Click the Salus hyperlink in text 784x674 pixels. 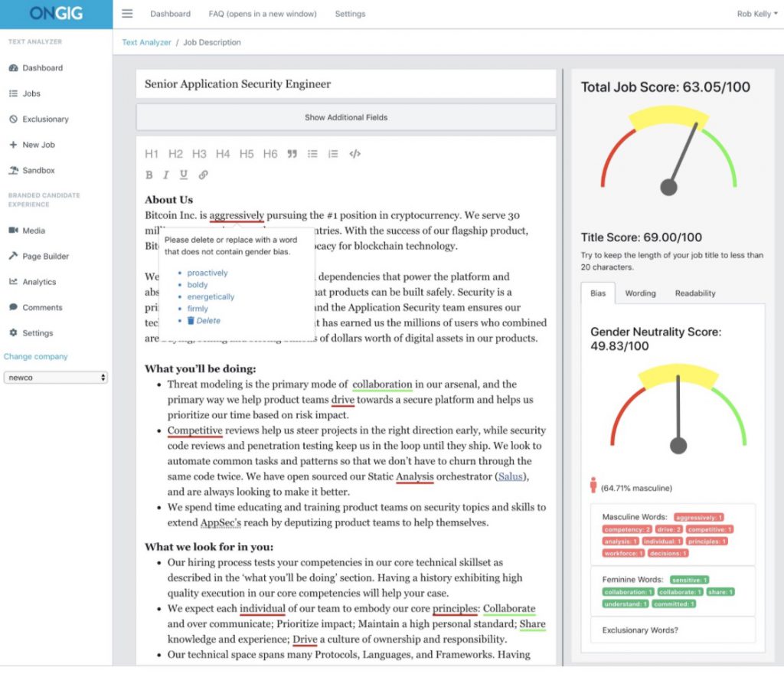(510, 476)
